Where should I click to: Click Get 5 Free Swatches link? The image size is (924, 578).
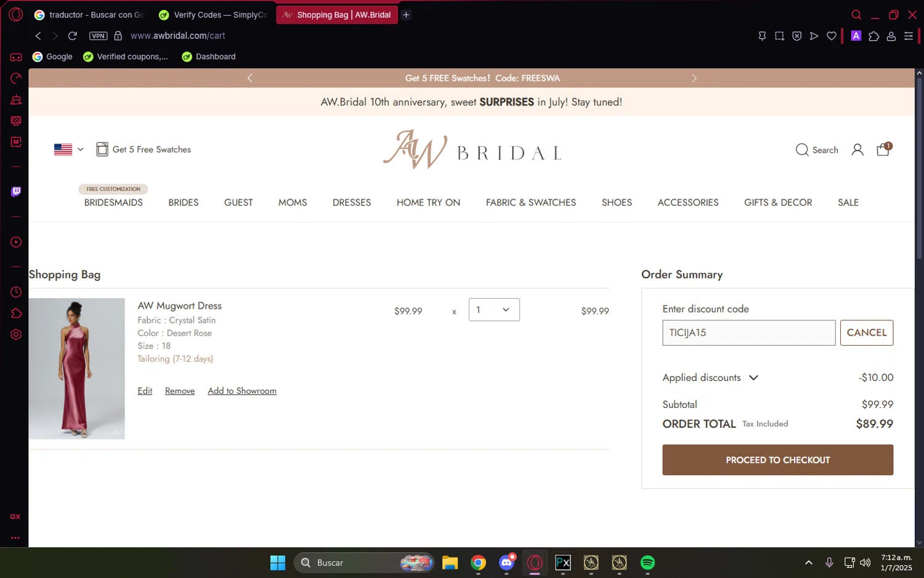click(x=144, y=150)
